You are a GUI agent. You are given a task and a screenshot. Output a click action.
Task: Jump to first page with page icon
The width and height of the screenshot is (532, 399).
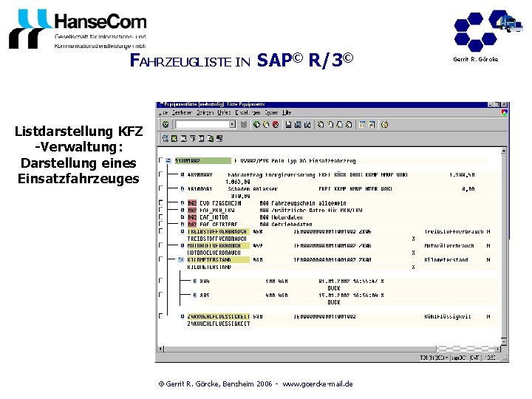pyautogui.click(x=321, y=125)
